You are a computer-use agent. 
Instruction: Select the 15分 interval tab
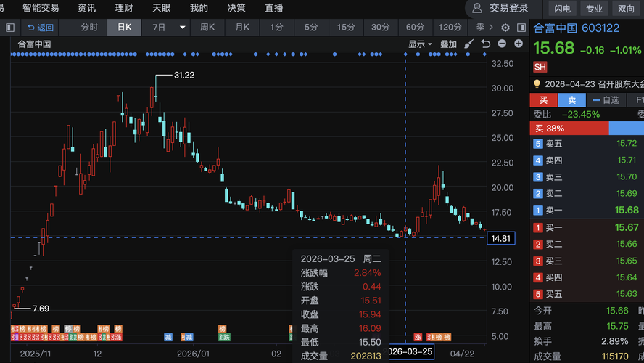coord(346,28)
